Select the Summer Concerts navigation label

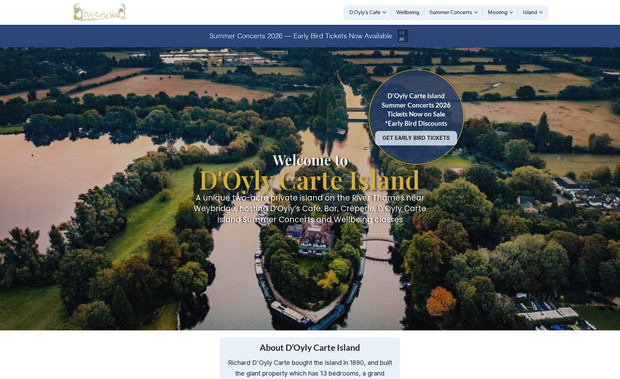[x=450, y=13]
